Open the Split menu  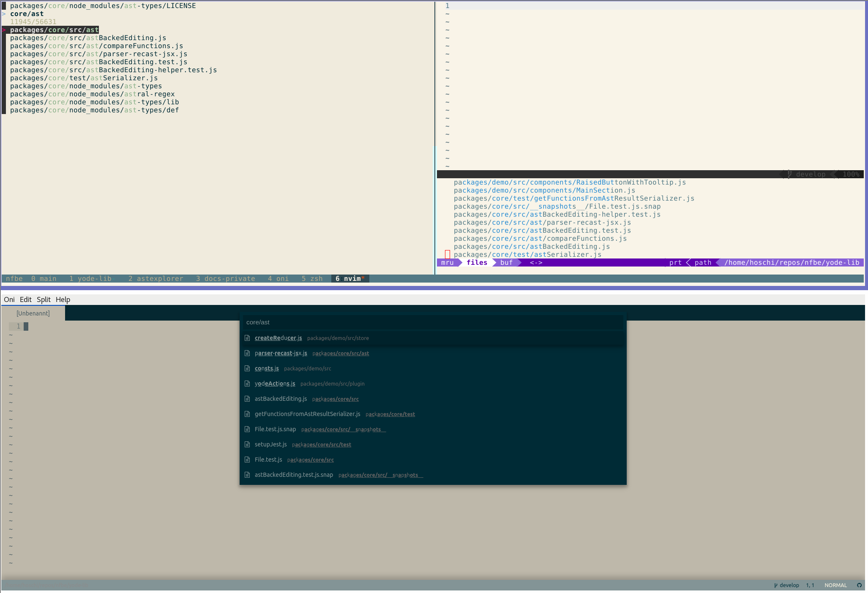tap(44, 299)
